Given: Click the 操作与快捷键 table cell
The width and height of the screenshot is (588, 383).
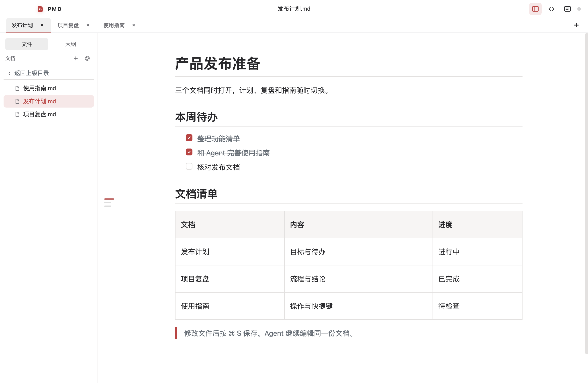Looking at the screenshot, I should click(359, 306).
